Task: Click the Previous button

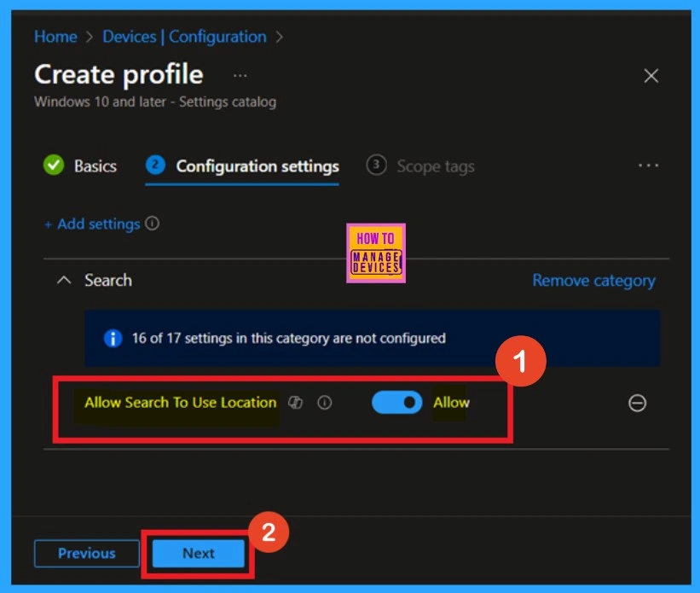Action: point(87,553)
